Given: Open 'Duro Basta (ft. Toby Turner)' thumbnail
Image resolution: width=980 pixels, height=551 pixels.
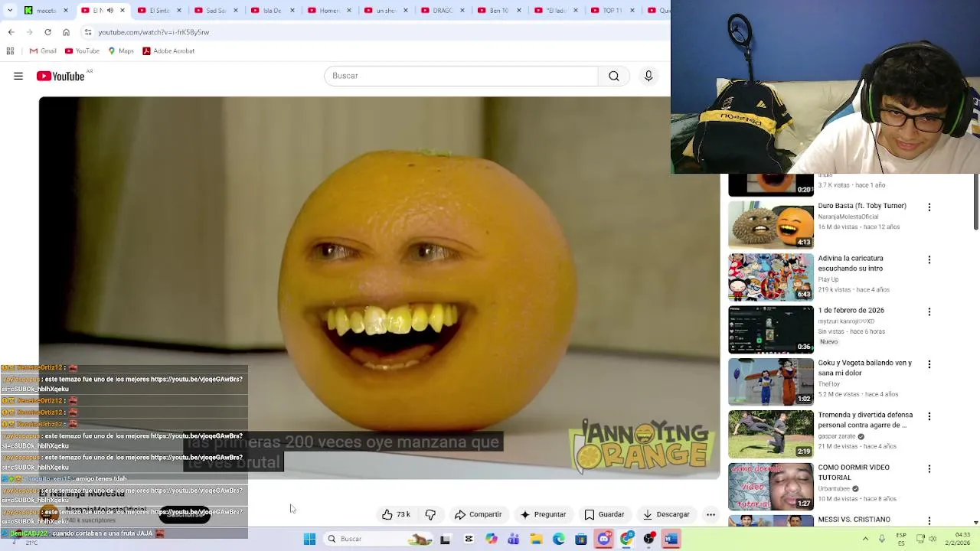Looking at the screenshot, I should click(x=771, y=225).
